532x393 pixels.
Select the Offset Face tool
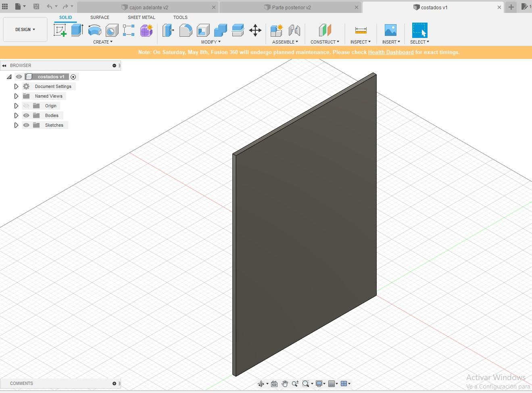pos(238,30)
